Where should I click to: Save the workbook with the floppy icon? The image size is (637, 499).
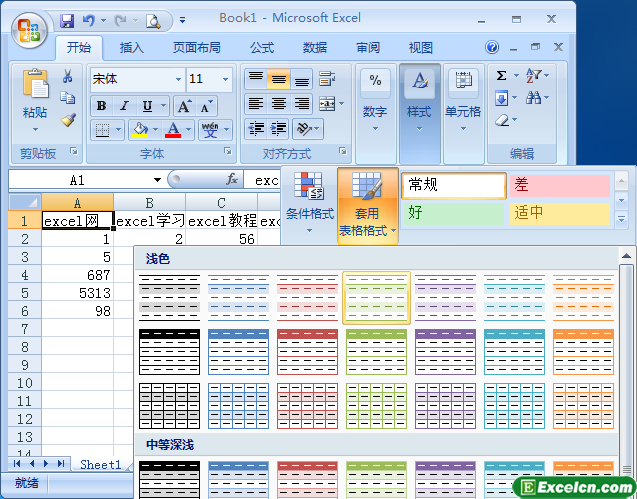[67, 21]
